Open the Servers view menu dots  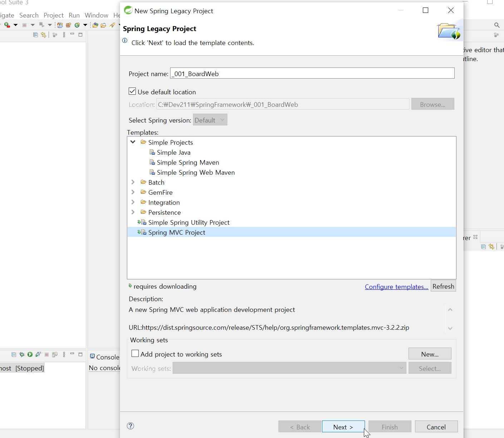click(x=64, y=354)
